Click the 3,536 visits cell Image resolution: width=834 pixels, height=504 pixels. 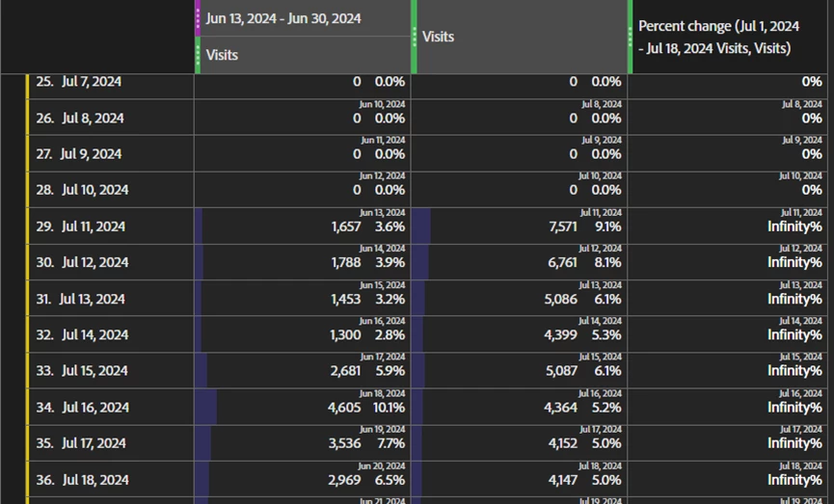click(303, 443)
